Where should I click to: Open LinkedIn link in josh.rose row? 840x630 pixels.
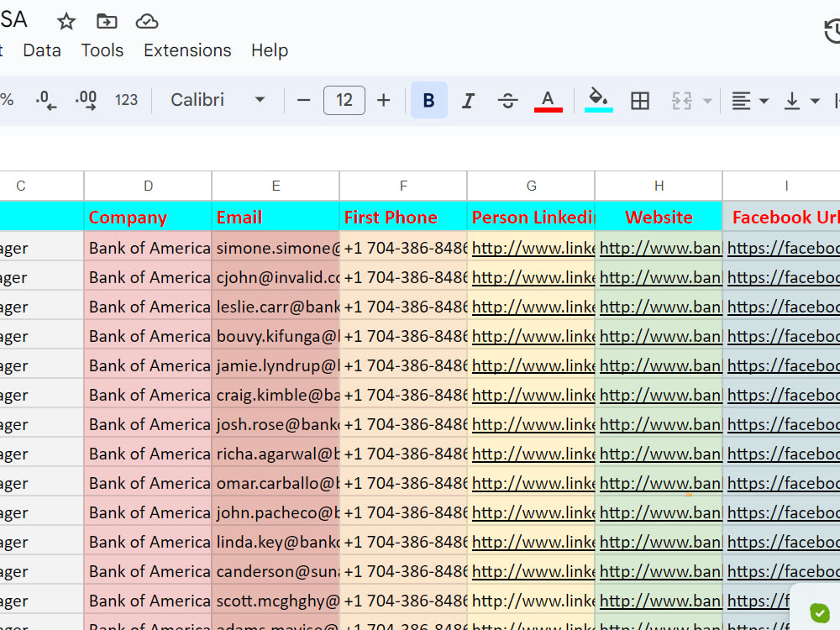(533, 425)
